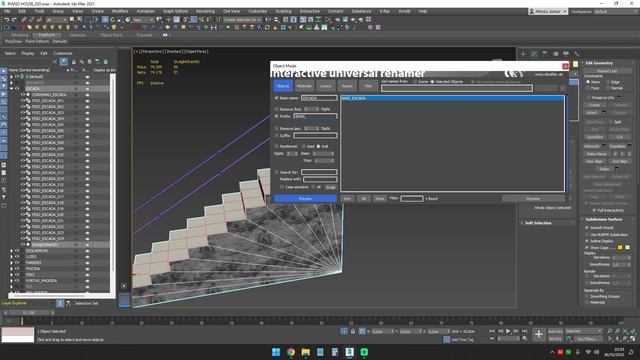The height and width of the screenshot is (360, 640).
Task: Click the Undo arrow in main toolbar
Action: (7, 20)
